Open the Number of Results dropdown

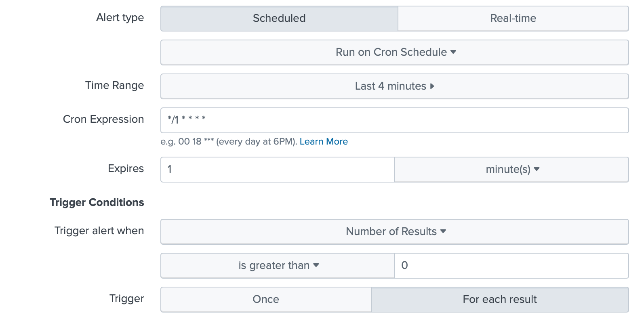391,232
